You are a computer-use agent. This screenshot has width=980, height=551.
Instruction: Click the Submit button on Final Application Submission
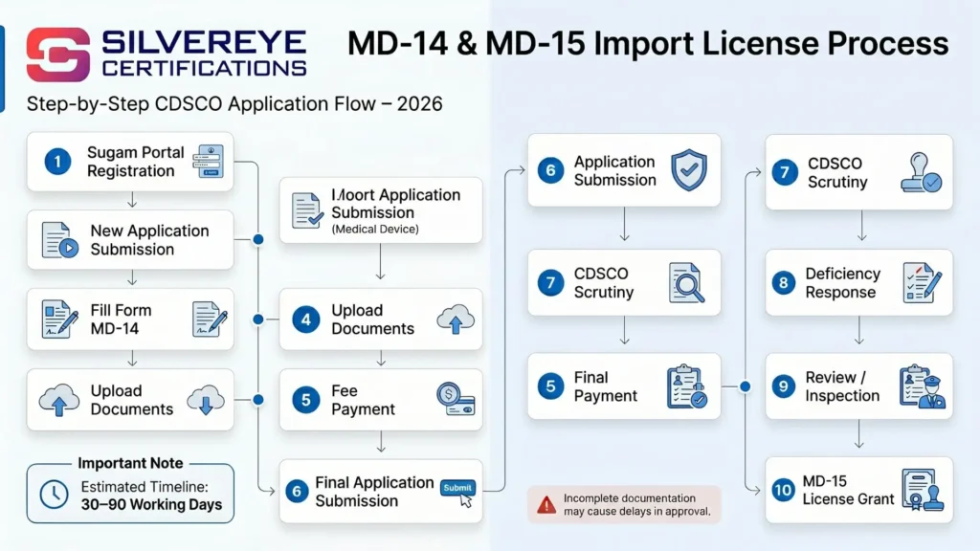(x=457, y=488)
